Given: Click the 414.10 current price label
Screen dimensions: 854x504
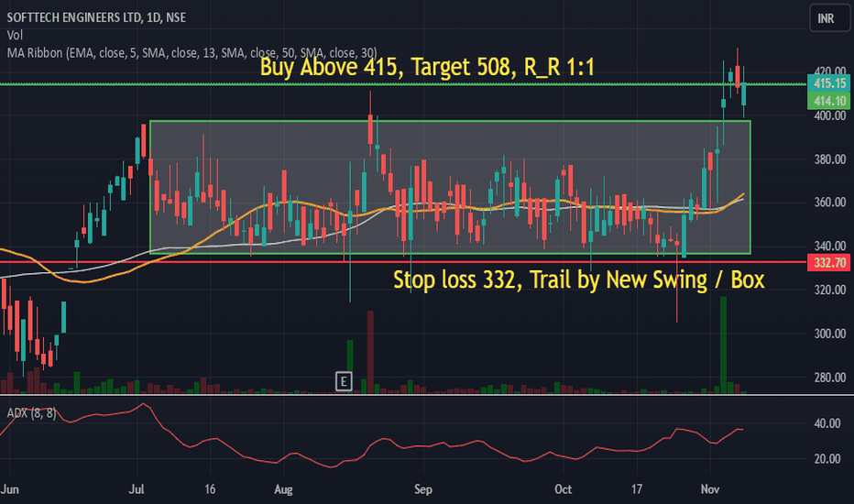Looking at the screenshot, I should [828, 101].
